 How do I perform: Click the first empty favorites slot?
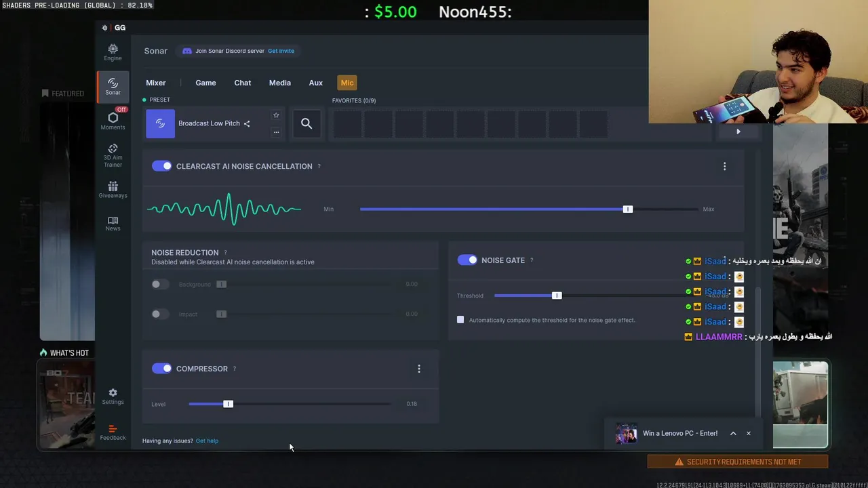(347, 123)
